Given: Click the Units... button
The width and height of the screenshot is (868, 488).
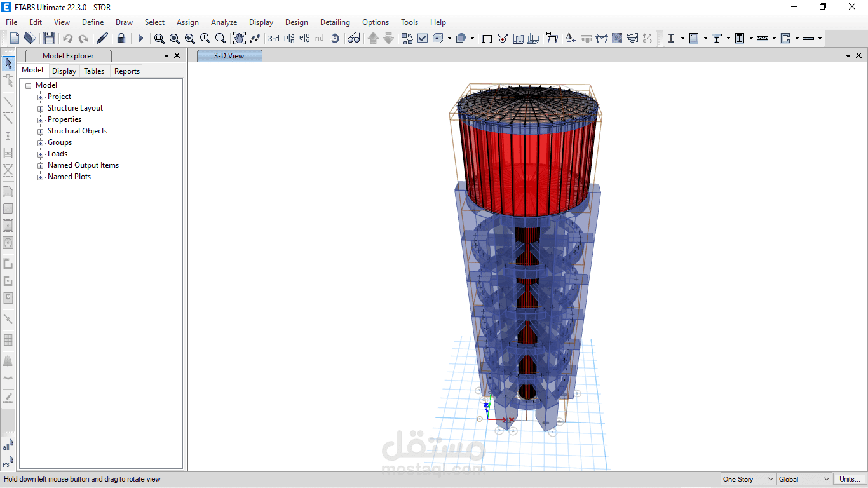Looking at the screenshot, I should 850,479.
